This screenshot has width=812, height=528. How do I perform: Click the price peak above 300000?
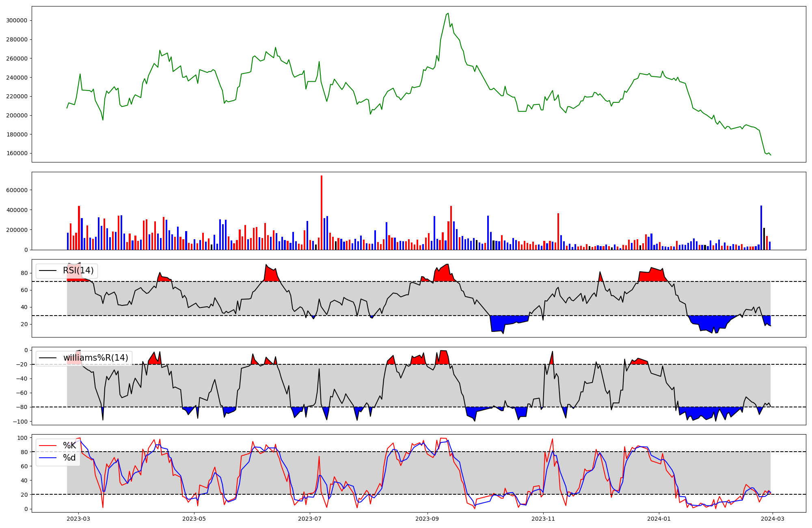(448, 13)
